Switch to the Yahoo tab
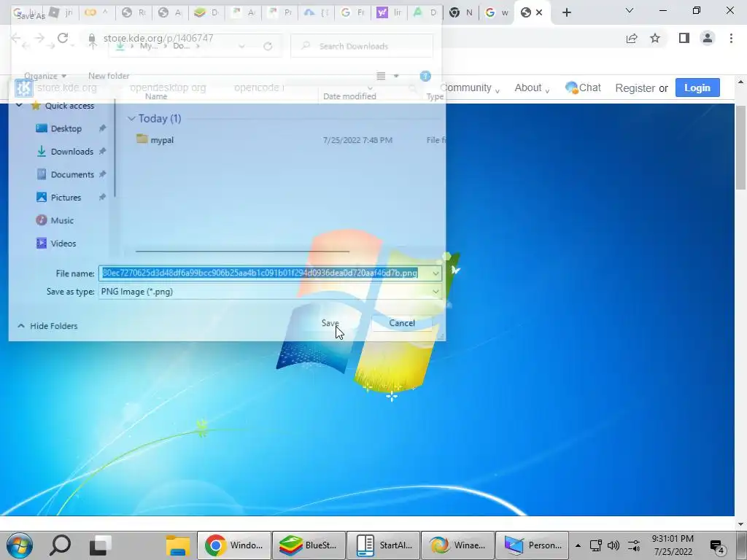The height and width of the screenshot is (560, 747). pos(389,13)
